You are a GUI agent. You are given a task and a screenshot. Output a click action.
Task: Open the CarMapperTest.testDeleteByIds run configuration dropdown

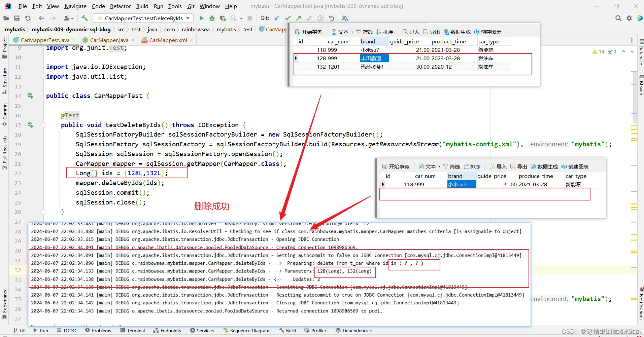point(143,18)
